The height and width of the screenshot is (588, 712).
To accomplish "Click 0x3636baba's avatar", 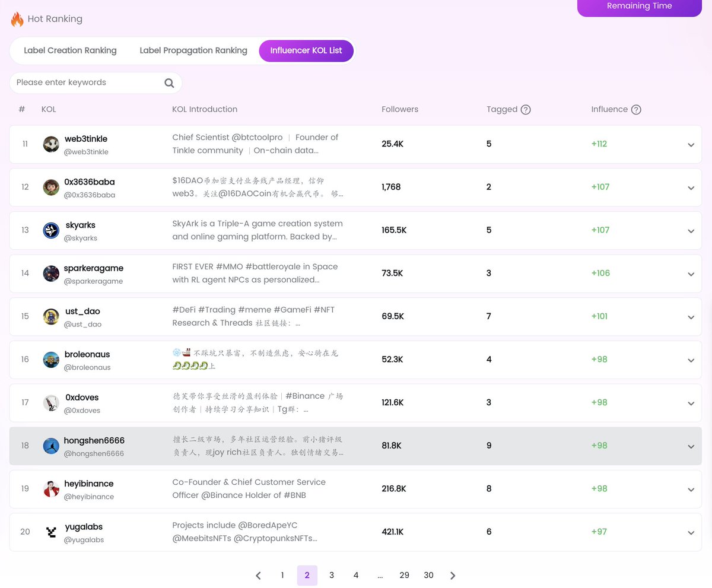I will point(51,187).
